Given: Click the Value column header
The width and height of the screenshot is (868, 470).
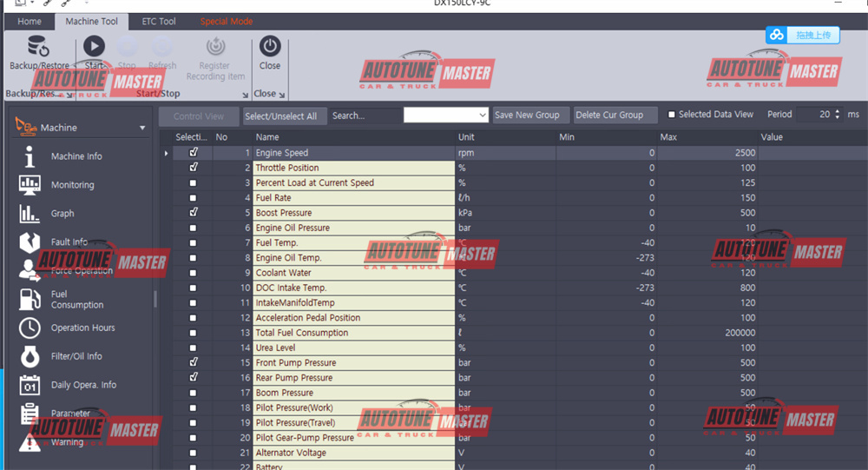Looking at the screenshot, I should tap(812, 137).
